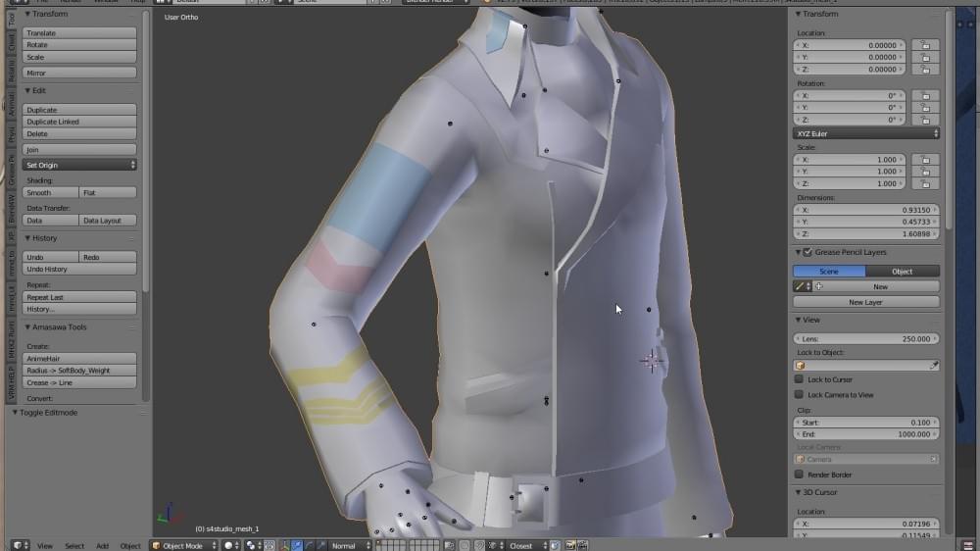Lock the Location Y value
980x551 pixels.
(926, 57)
